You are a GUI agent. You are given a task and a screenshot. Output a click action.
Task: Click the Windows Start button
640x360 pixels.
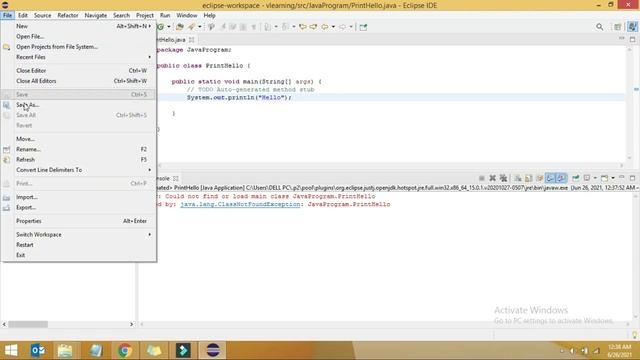(x=11, y=350)
